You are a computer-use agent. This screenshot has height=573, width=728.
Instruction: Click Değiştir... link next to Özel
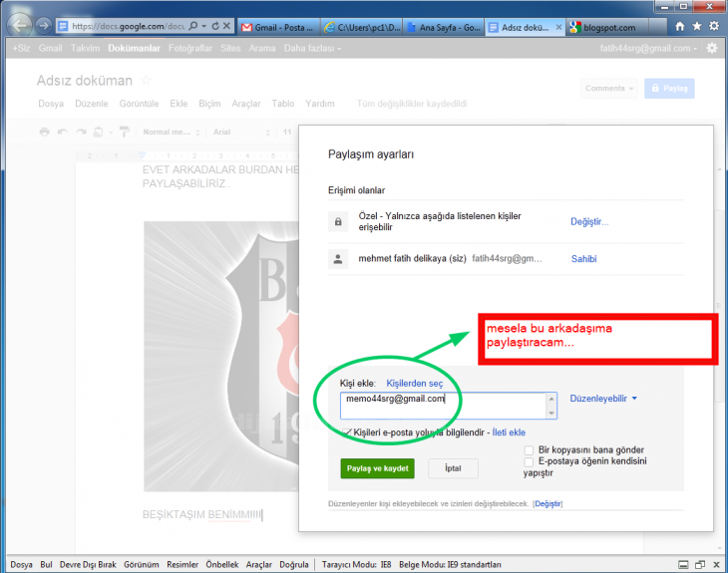[589, 222]
